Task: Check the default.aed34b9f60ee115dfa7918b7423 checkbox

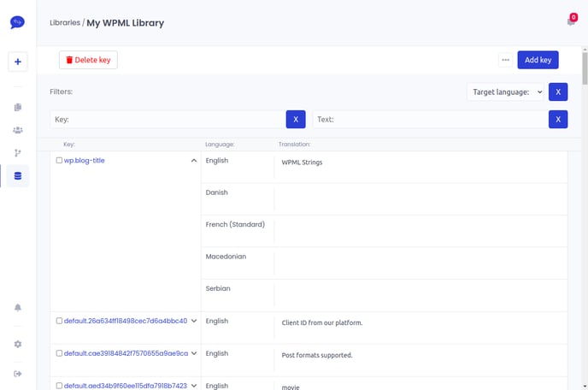Action: tap(59, 386)
